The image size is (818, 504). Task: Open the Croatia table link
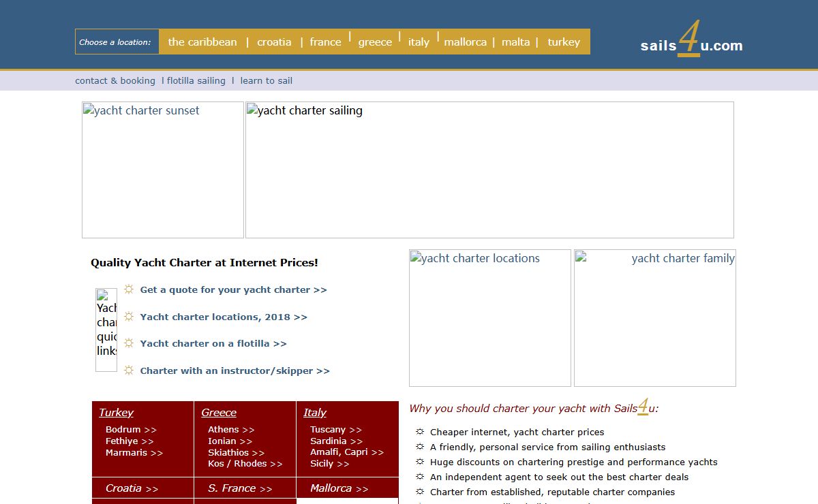tap(132, 488)
